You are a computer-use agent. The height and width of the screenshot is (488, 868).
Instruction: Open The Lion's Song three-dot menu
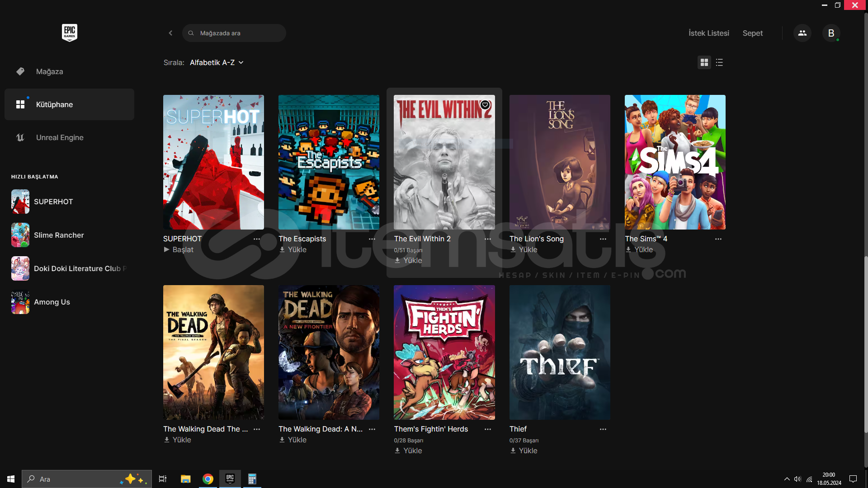pyautogui.click(x=603, y=239)
